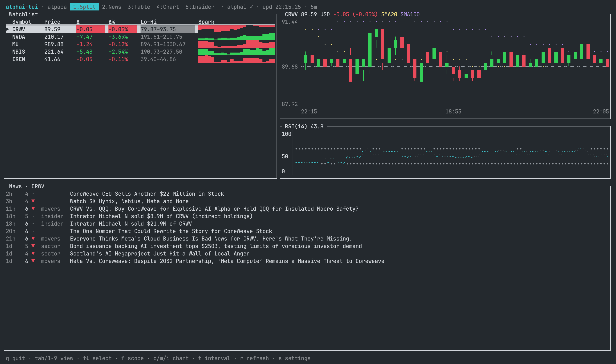Click the r refresh hint
Screen dimensions: 616x364
[x=254, y=358]
